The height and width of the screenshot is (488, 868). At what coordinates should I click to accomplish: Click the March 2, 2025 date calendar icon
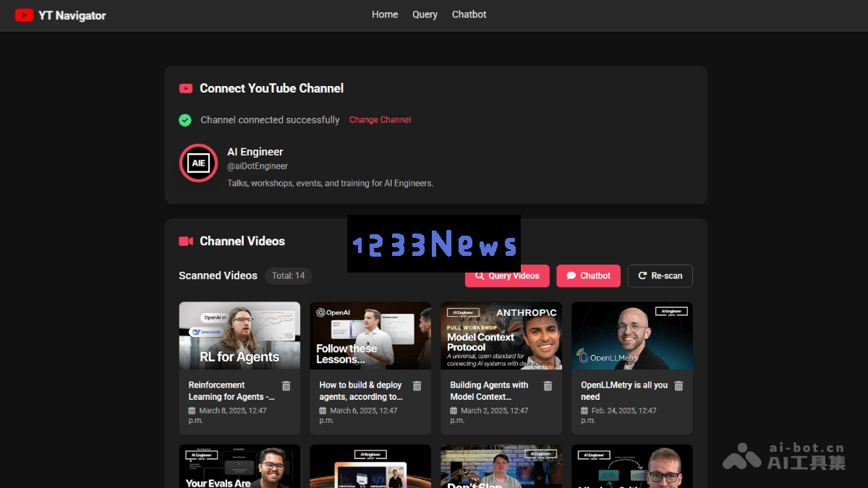click(454, 411)
